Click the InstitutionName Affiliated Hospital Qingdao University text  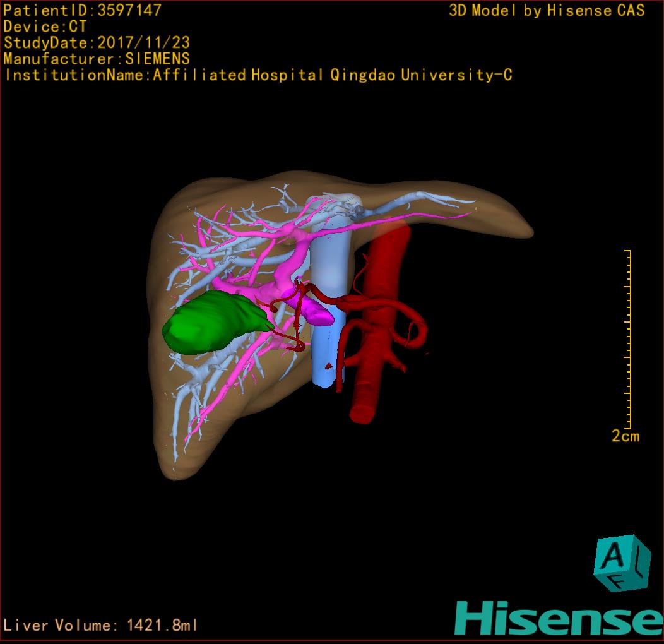(258, 75)
